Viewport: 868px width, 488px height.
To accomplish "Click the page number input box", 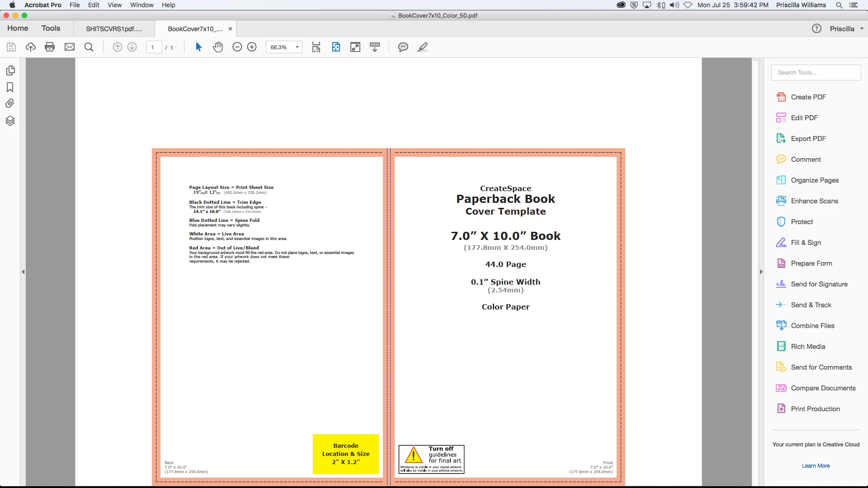I will [153, 47].
